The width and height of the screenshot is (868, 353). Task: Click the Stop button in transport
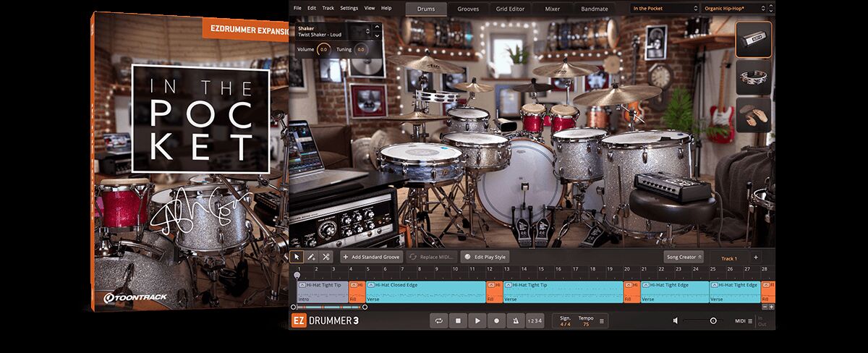(458, 320)
